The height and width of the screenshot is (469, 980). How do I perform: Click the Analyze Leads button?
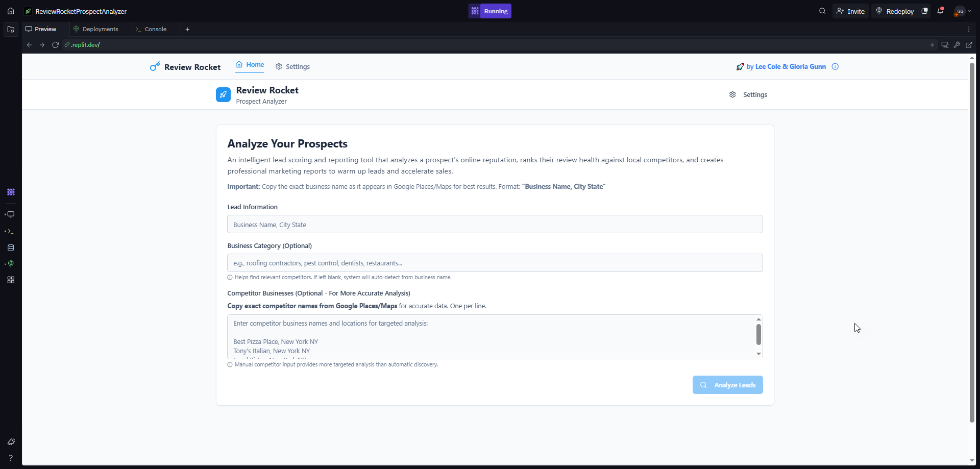(728, 385)
